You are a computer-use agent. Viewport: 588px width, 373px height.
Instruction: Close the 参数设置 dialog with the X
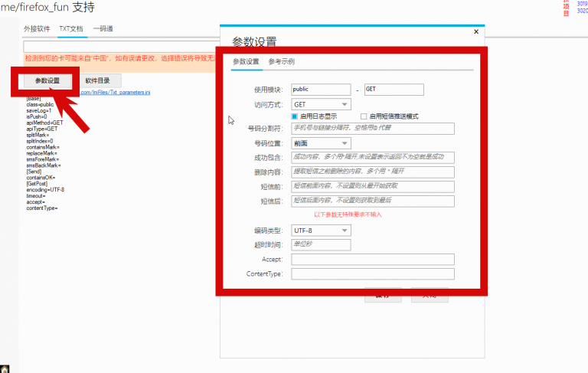[476, 31]
